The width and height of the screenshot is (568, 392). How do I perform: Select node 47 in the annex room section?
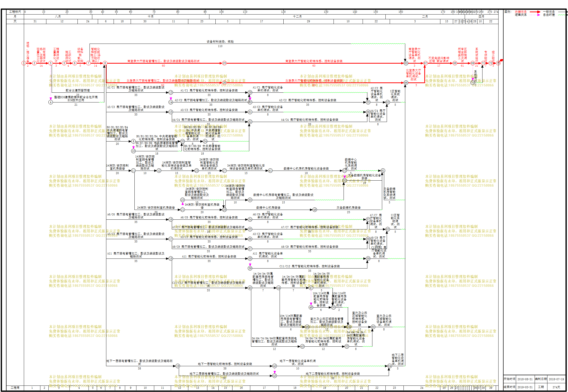311,288
